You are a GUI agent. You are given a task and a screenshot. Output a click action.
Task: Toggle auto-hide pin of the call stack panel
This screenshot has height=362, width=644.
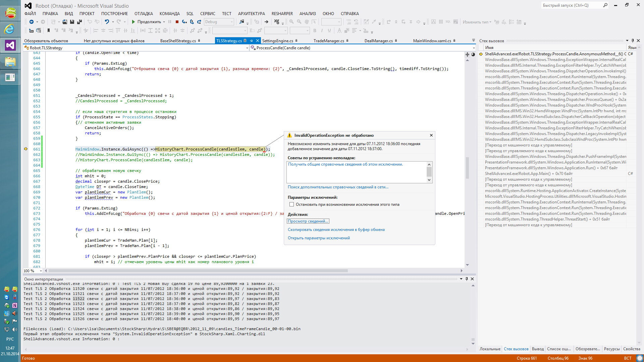(x=633, y=41)
